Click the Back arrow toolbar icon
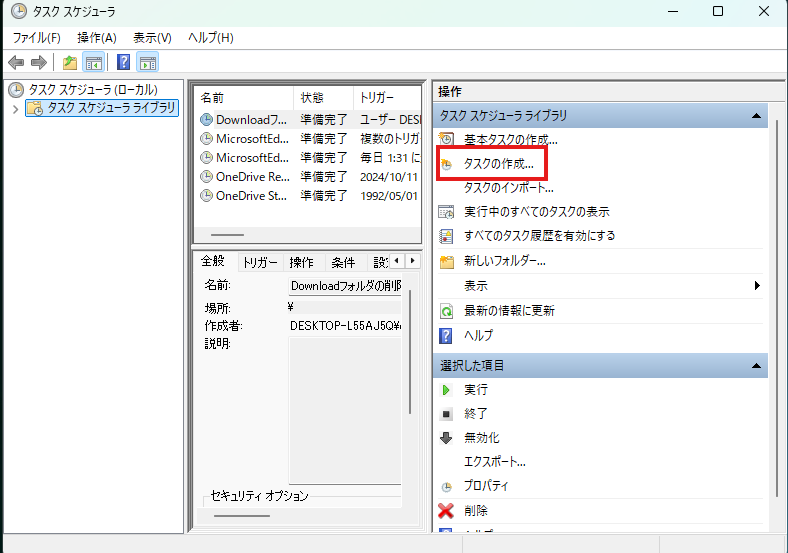This screenshot has height=553, width=788. (x=16, y=63)
